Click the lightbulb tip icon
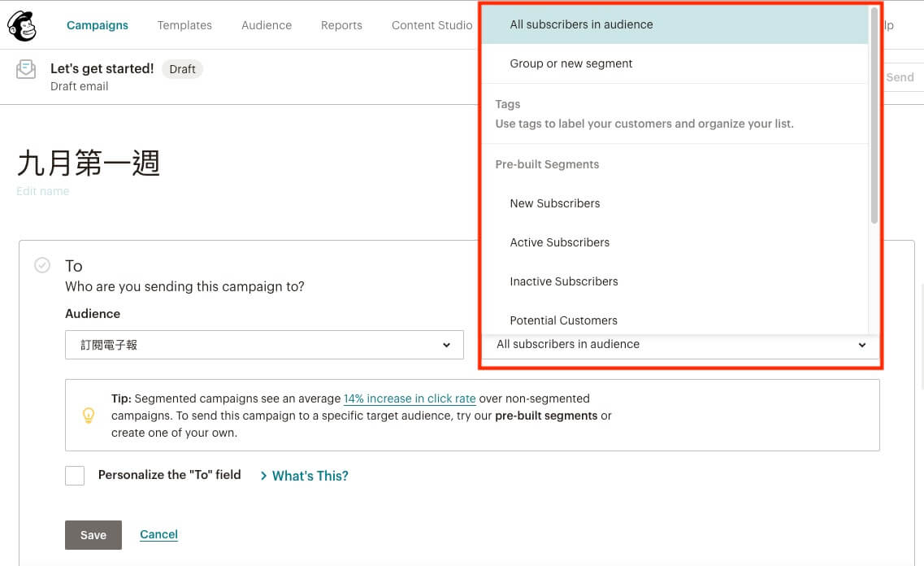 89,415
